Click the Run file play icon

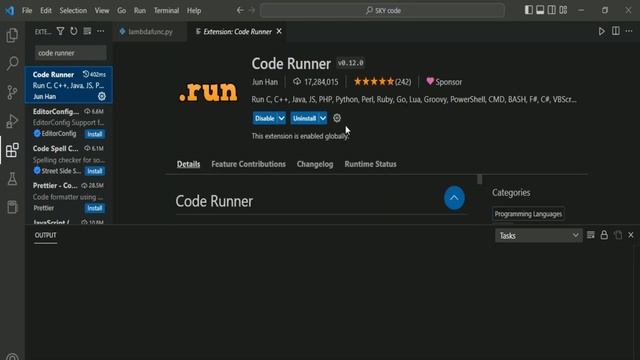tap(602, 31)
